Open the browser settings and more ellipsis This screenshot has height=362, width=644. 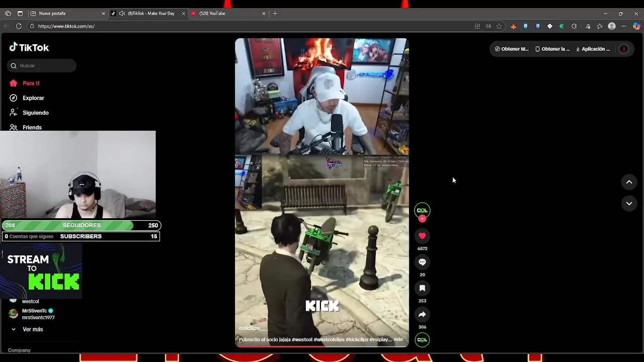click(x=624, y=26)
